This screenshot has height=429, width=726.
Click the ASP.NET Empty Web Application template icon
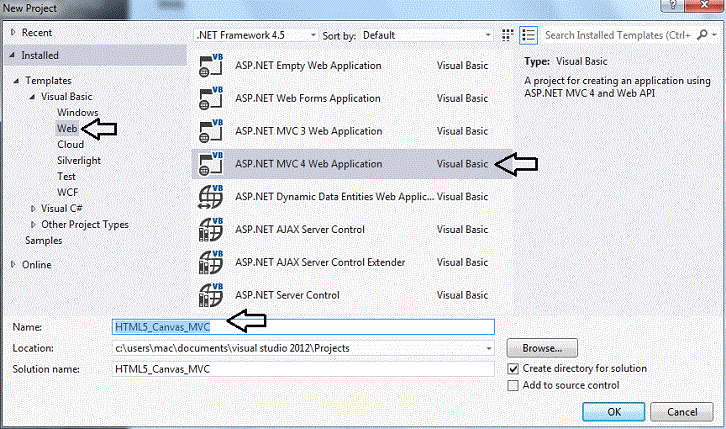(x=211, y=65)
